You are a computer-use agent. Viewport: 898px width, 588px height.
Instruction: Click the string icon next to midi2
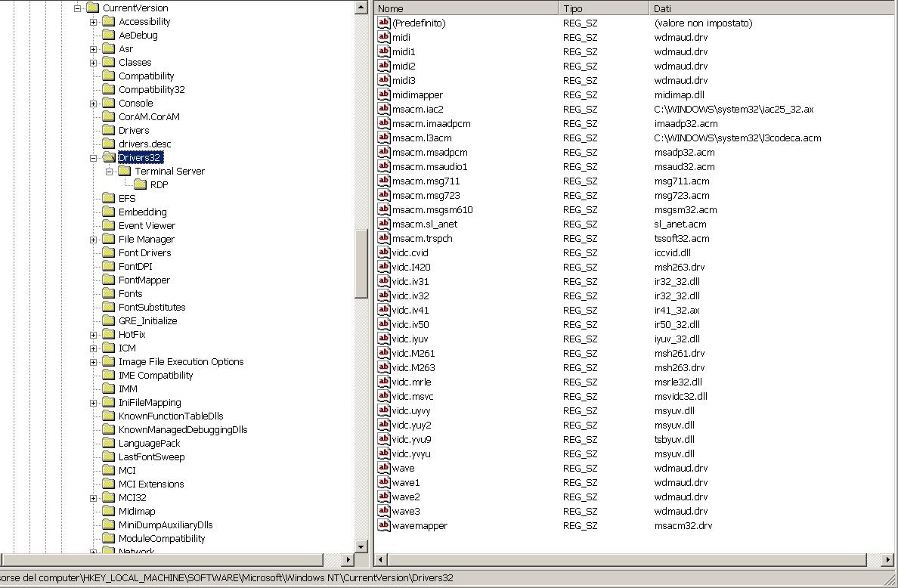click(x=384, y=66)
